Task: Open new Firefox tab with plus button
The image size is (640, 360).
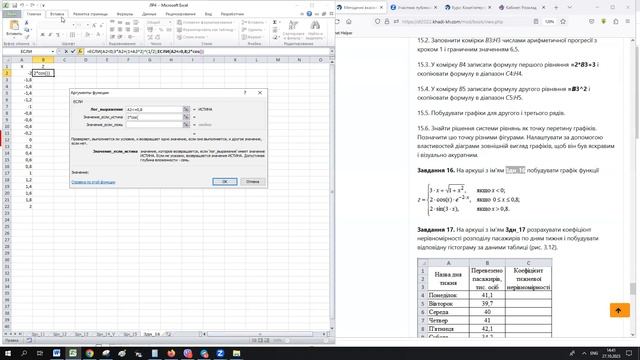Action: 556,7
